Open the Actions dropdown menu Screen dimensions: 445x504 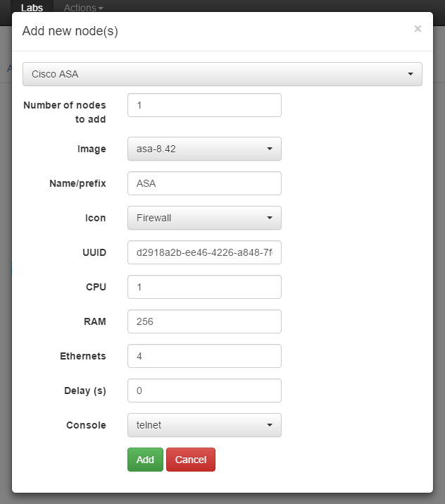(x=84, y=7)
